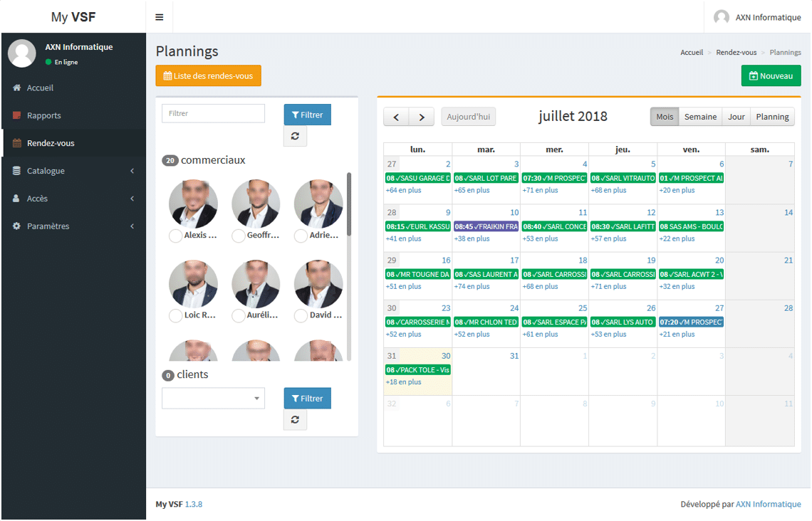The width and height of the screenshot is (812, 521).
Task: Switch calendar to Semaine view
Action: click(700, 117)
